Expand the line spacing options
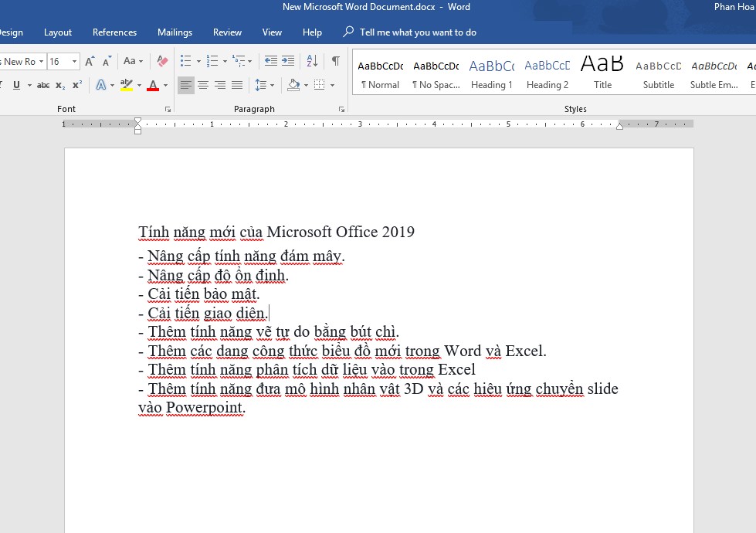756x533 pixels. (272, 85)
